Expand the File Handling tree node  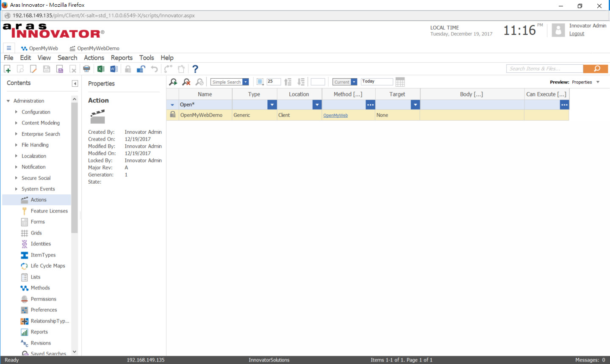pos(16,145)
